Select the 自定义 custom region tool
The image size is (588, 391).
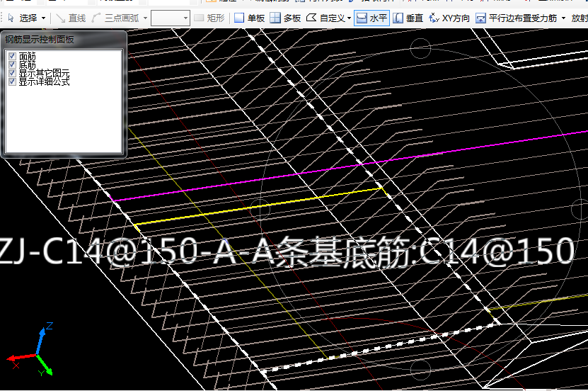325,18
